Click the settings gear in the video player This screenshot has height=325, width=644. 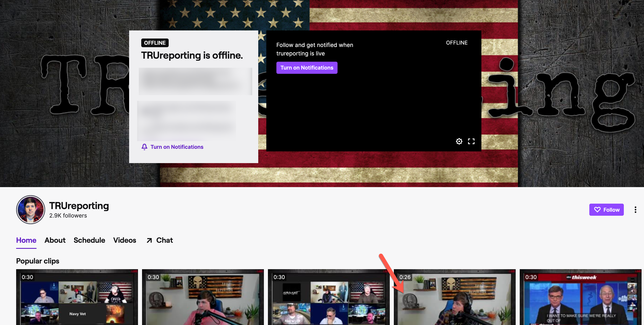pyautogui.click(x=459, y=141)
